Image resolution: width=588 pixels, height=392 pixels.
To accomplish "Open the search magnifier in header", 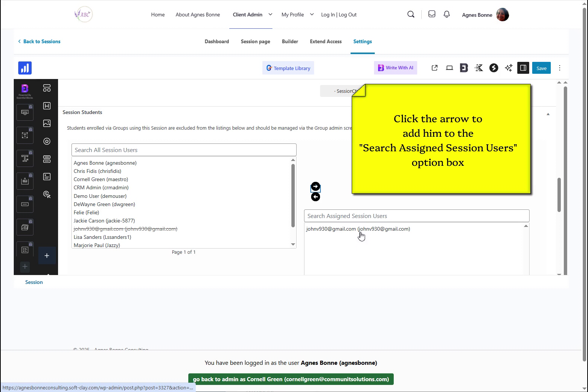I will pos(411,15).
